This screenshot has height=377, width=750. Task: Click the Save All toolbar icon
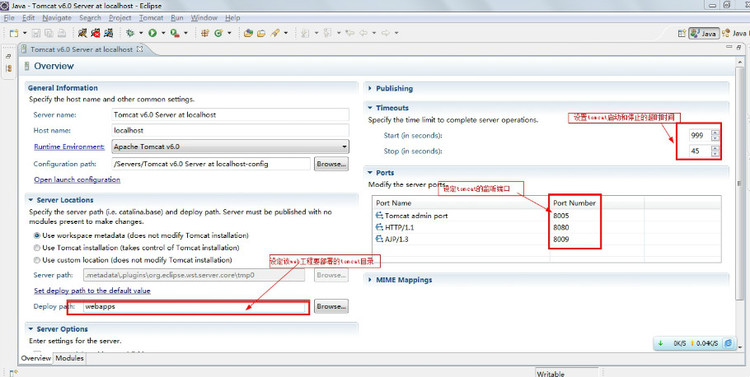pos(49,33)
